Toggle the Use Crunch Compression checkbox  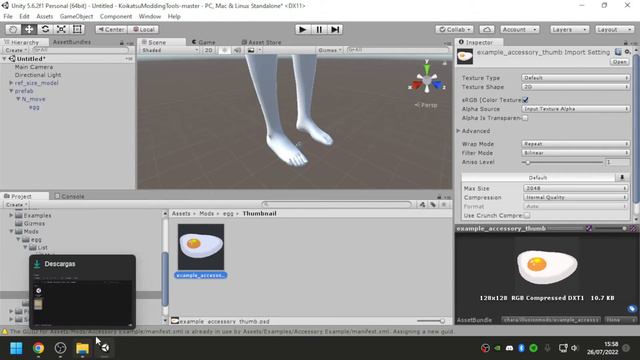pyautogui.click(x=527, y=215)
